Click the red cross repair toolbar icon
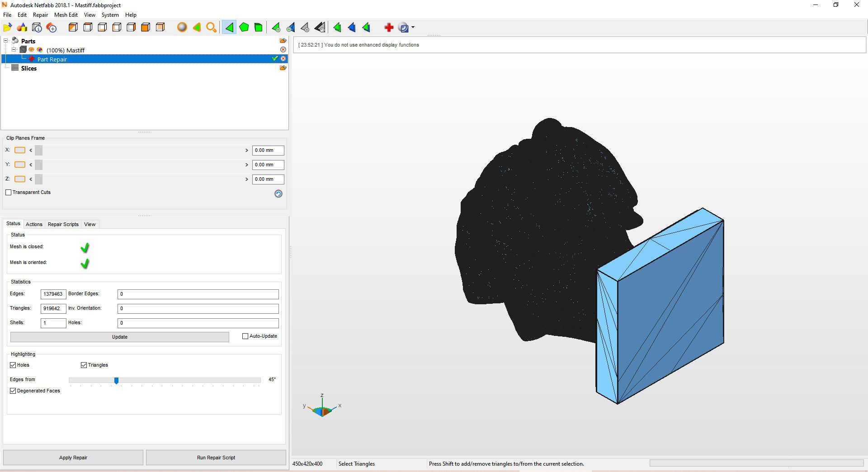The image size is (868, 472). (389, 28)
